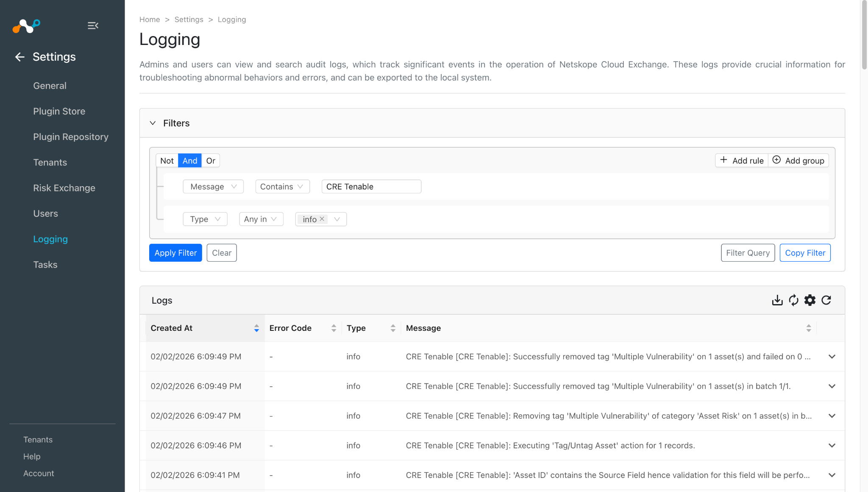Screen dimensions: 868x492
Task: Expand the 'failed on 0' log row
Action: 832,357
